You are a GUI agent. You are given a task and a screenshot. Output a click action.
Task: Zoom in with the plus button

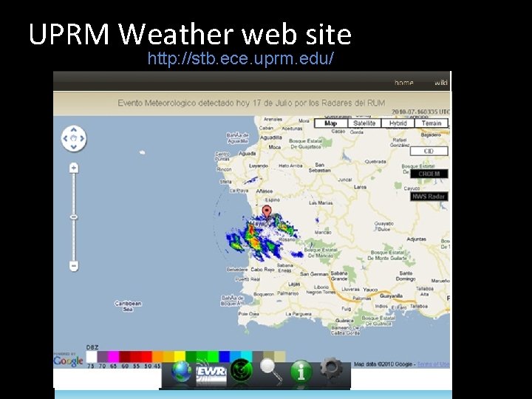[74, 168]
